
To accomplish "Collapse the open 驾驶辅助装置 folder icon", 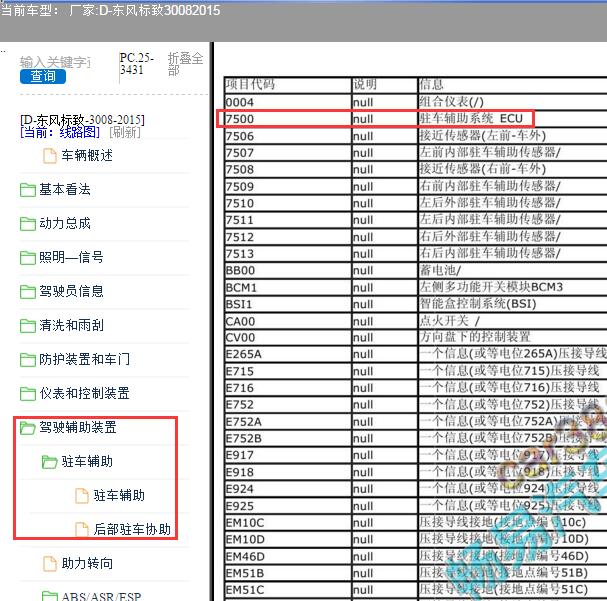I will click(27, 428).
